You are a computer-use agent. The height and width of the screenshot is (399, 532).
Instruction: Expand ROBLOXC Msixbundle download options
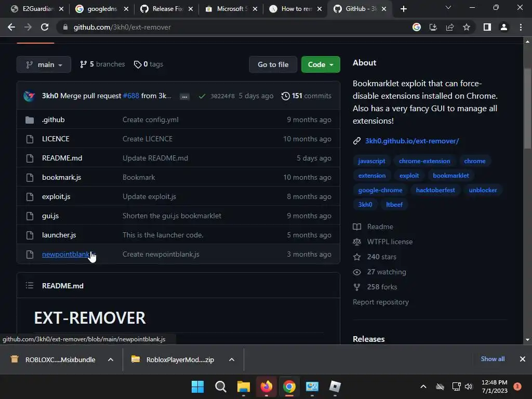pyautogui.click(x=111, y=360)
